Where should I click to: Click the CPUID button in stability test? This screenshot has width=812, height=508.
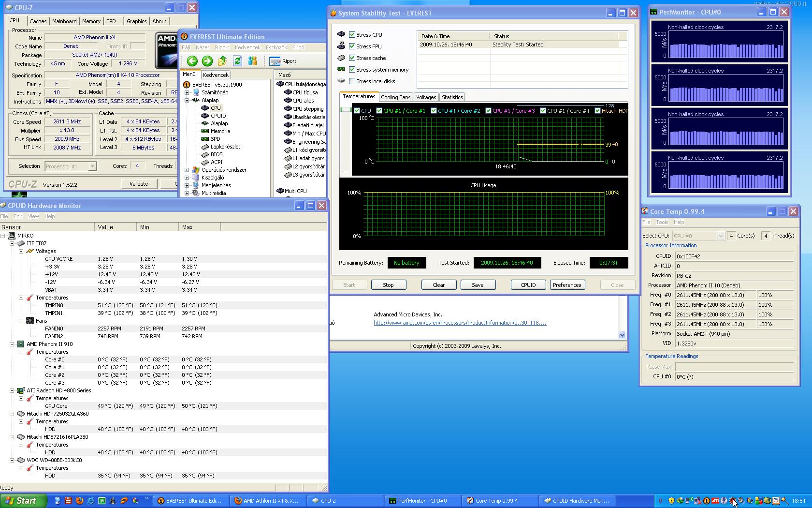528,285
